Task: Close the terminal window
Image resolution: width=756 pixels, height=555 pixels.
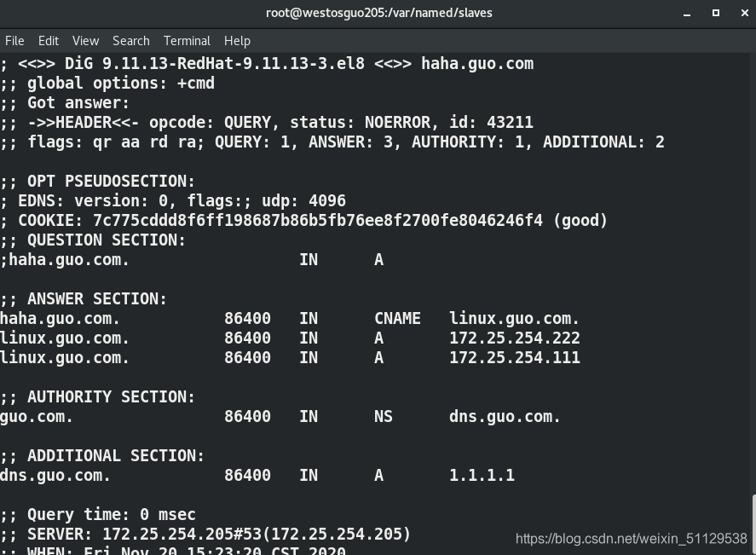Action: [x=744, y=13]
